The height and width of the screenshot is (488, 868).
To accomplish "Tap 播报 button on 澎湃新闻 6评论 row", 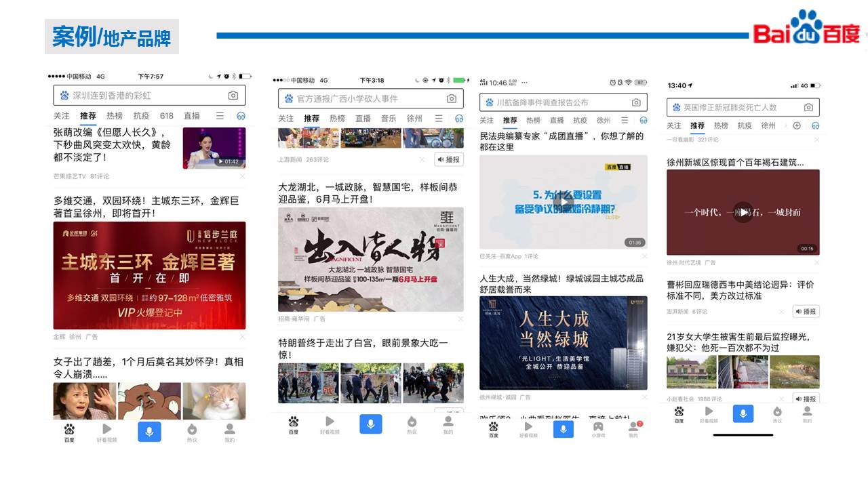I will tap(806, 312).
